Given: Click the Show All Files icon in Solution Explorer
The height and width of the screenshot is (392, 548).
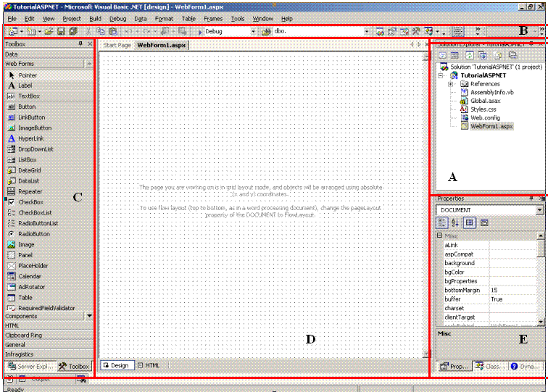Looking at the screenshot, I should coord(498,55).
